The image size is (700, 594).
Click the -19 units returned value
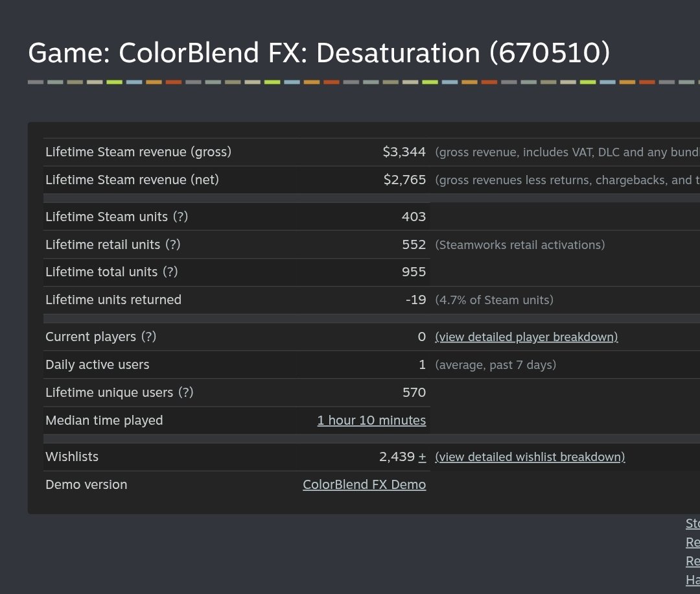coord(415,300)
